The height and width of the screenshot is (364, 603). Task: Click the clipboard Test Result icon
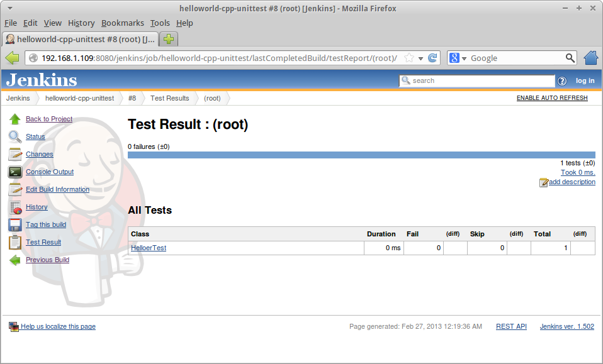[x=15, y=242]
